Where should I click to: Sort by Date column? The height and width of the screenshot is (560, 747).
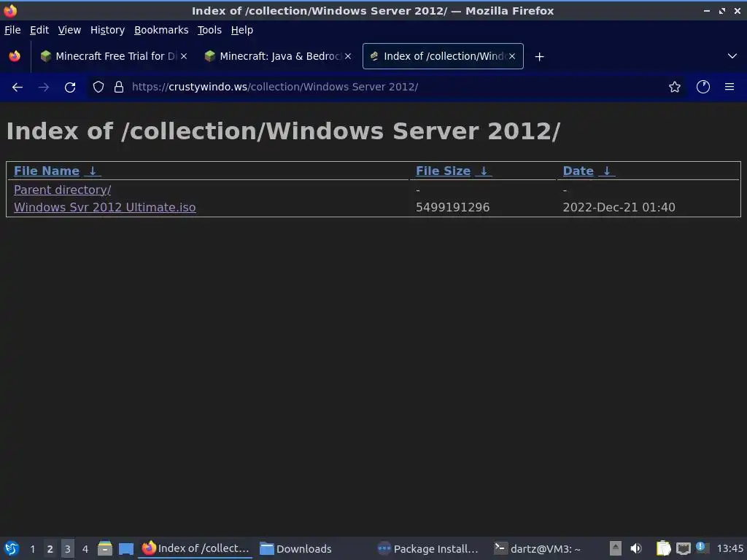click(x=578, y=171)
